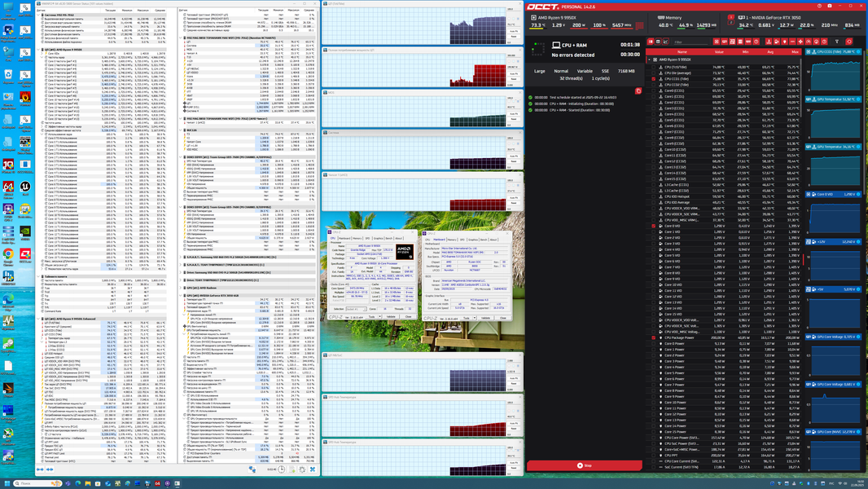
Task: Collapse the AMD Ryzen 9 9950X sensor group
Action: 649,59
